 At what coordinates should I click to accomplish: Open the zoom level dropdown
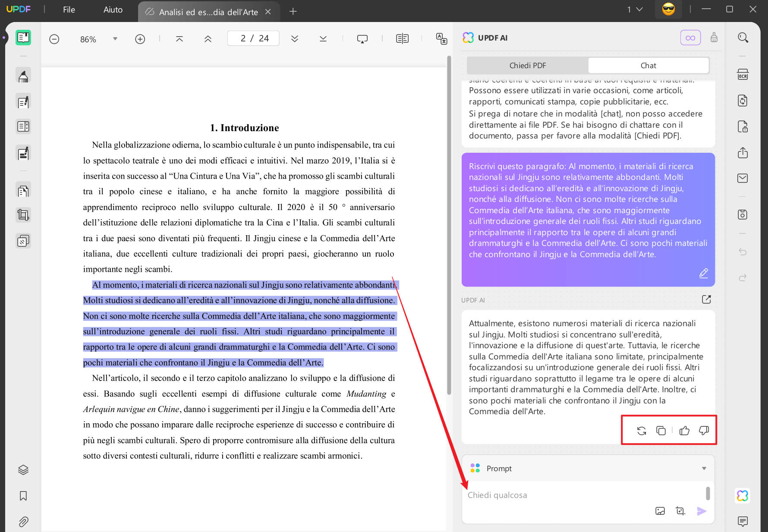point(115,39)
